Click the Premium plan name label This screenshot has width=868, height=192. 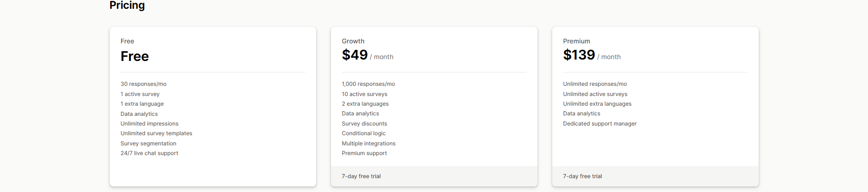[576, 41]
